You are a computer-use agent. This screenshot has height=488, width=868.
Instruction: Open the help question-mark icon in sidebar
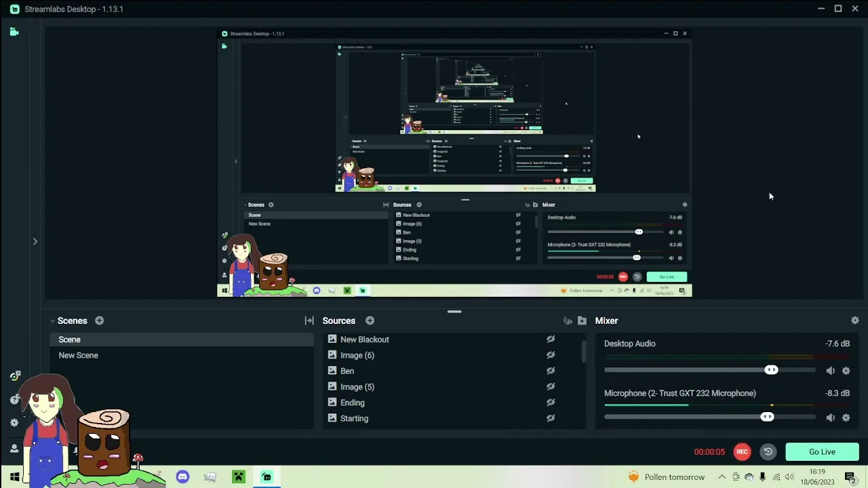[x=14, y=400]
